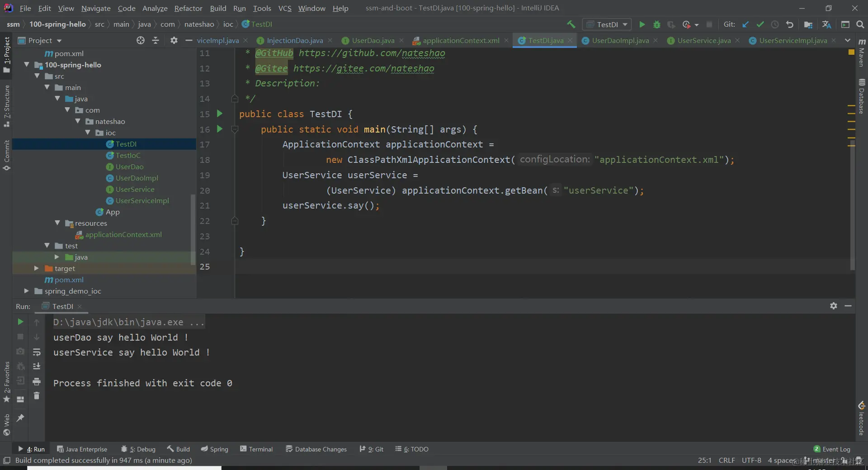Pin the Run tab
The height and width of the screenshot is (470, 868).
coord(20,418)
